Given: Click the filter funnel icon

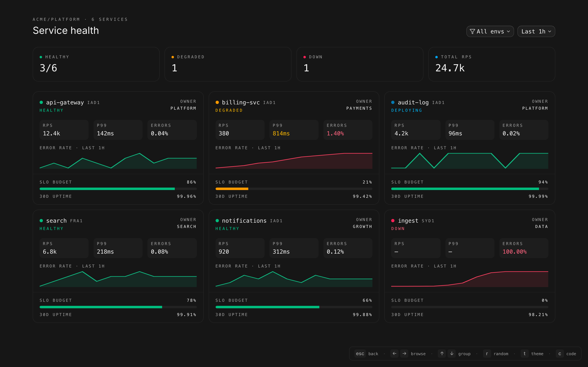Looking at the screenshot, I should coord(472,32).
